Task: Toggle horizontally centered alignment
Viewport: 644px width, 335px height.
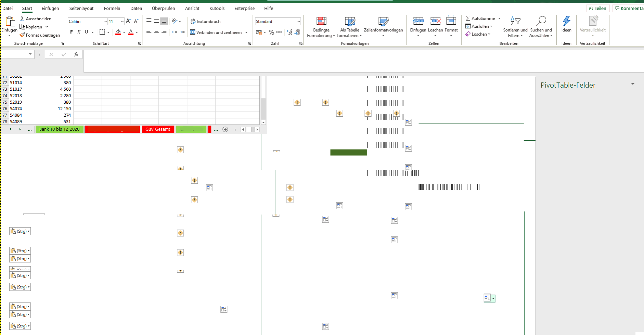Action: (156, 32)
